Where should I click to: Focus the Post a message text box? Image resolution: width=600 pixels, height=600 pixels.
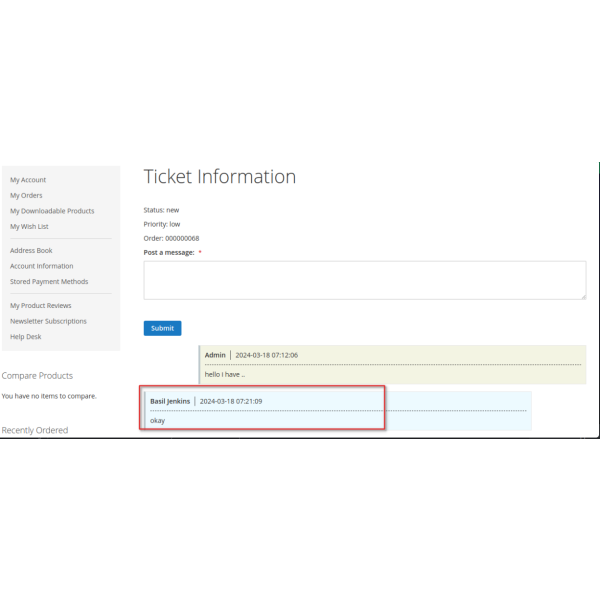click(x=364, y=280)
